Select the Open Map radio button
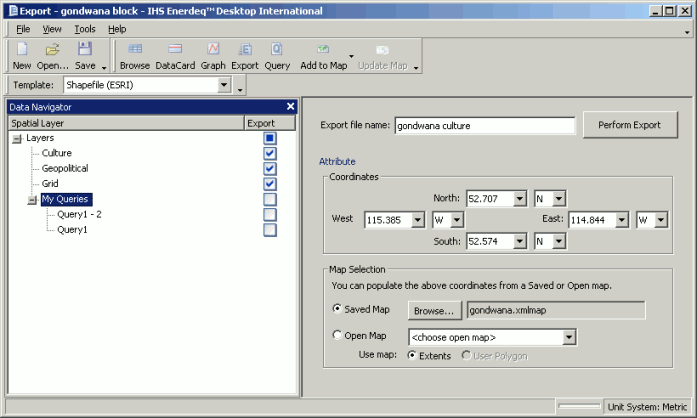 point(337,336)
